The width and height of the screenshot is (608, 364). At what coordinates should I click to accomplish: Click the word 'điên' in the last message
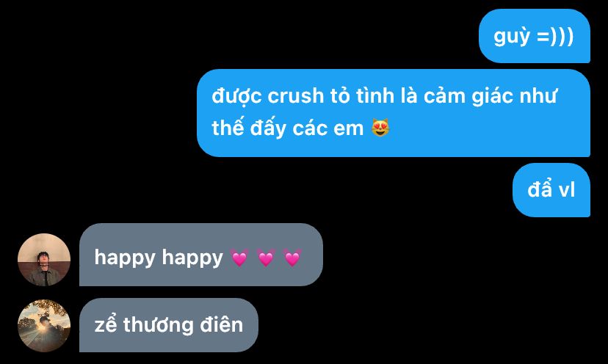click(222, 324)
